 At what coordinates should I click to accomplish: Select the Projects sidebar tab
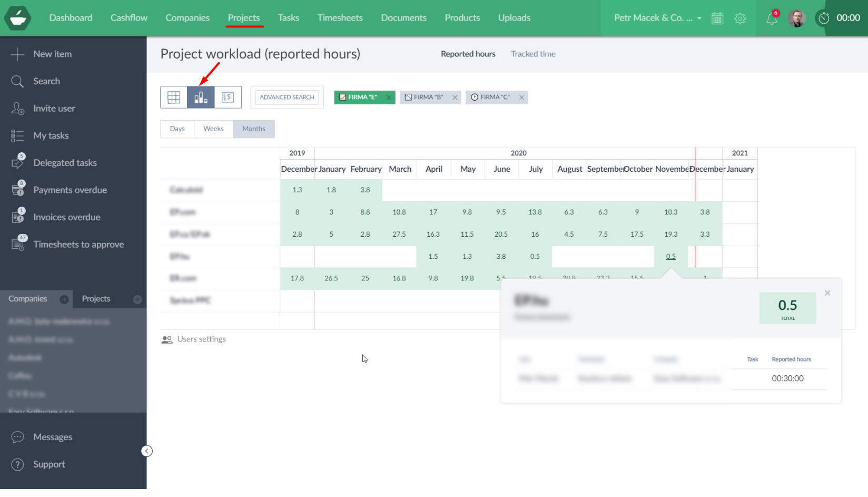(96, 299)
